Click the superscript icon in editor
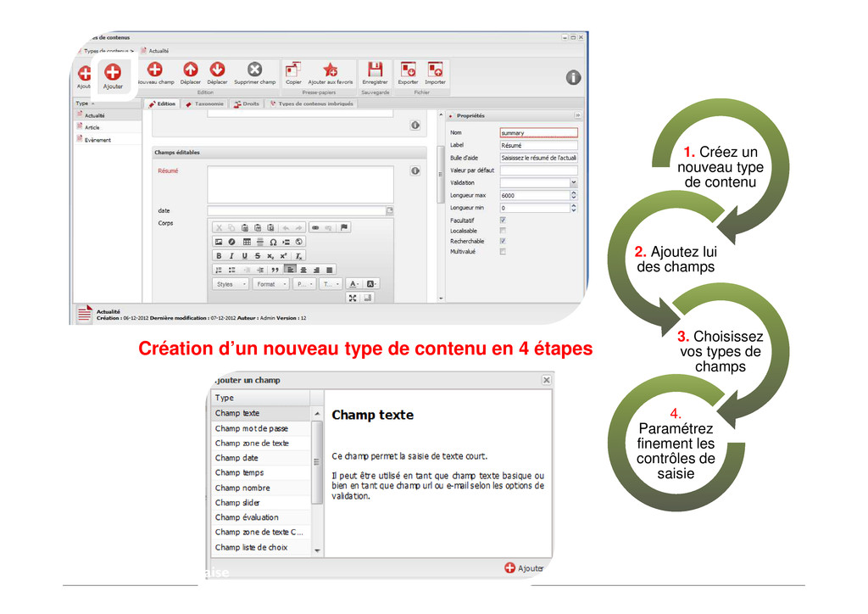 point(283,256)
